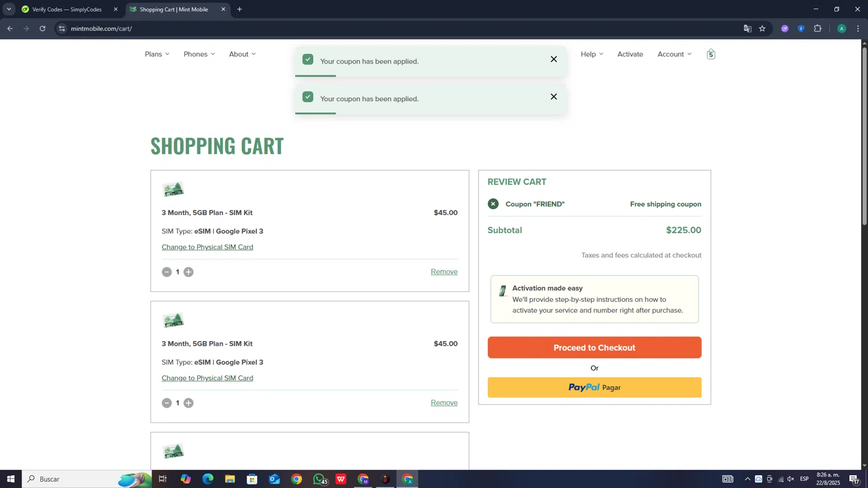Launch Copilot from the taskbar
The image size is (868, 488).
pyautogui.click(x=185, y=479)
